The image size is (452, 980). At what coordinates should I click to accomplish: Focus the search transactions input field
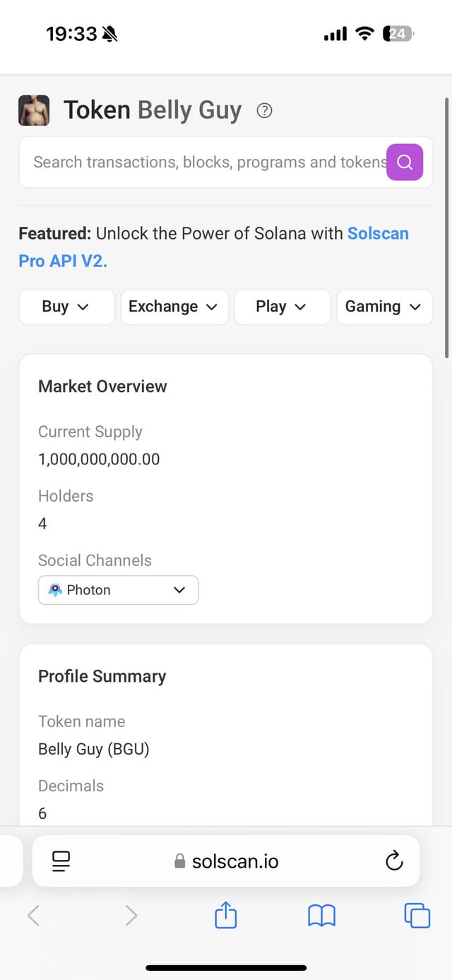click(205, 163)
